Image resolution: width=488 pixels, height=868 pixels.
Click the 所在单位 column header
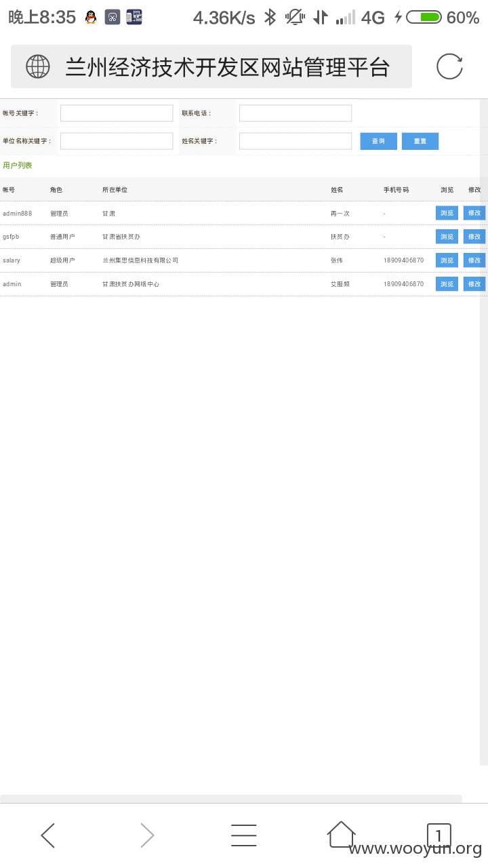[x=115, y=190]
